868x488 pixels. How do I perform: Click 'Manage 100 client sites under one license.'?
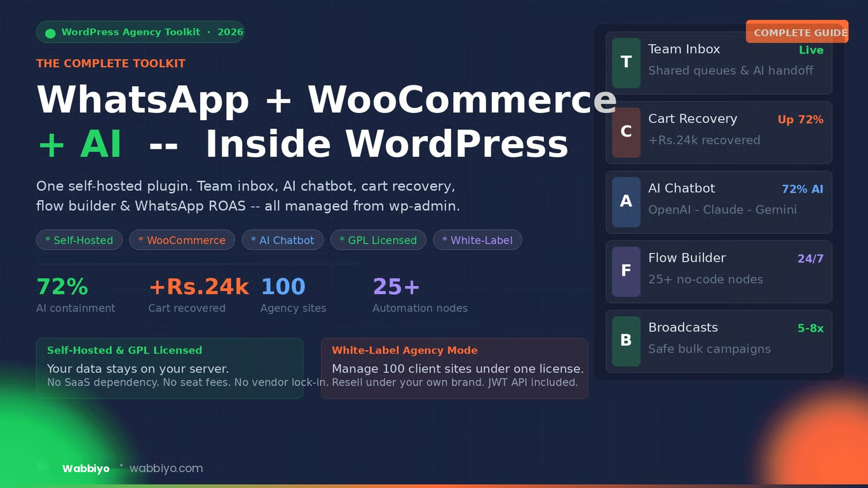click(458, 369)
